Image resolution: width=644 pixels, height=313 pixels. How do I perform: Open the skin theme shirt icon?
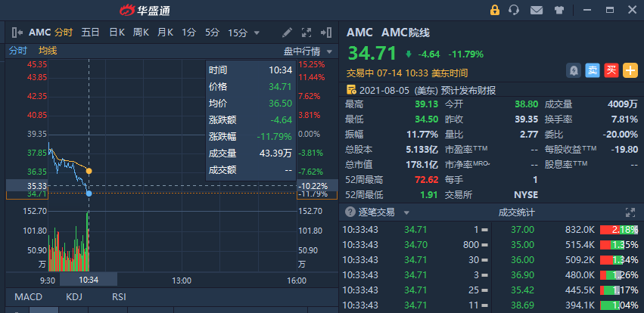tap(559, 11)
